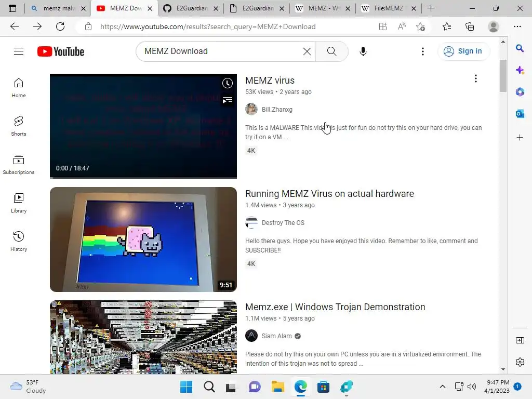The height and width of the screenshot is (399, 532).
Task: Open the Nyan Cat video thumbnail
Action: coord(143,239)
